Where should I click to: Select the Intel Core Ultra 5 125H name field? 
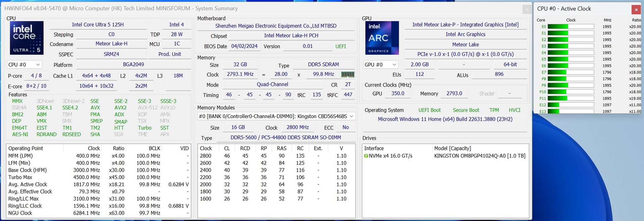[x=98, y=25]
